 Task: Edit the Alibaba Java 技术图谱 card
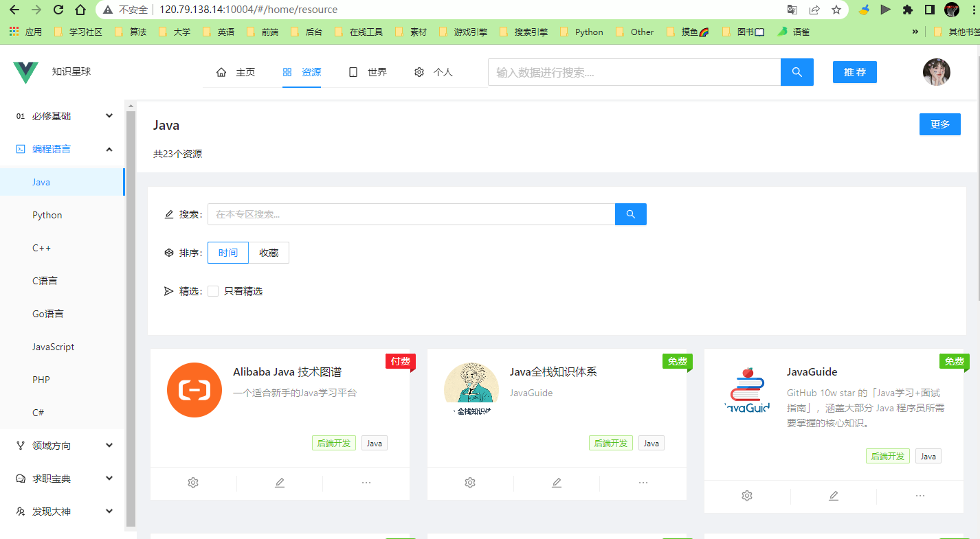[280, 483]
